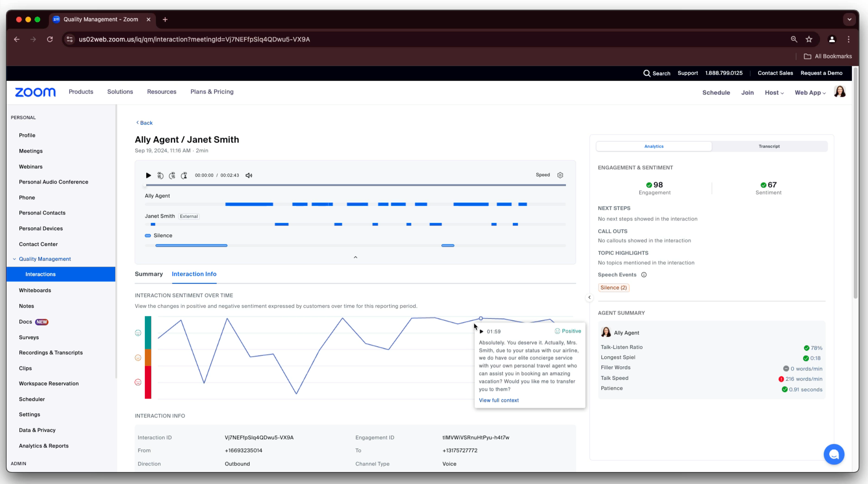This screenshot has height=484, width=868.
Task: Open View full context link
Action: point(499,400)
